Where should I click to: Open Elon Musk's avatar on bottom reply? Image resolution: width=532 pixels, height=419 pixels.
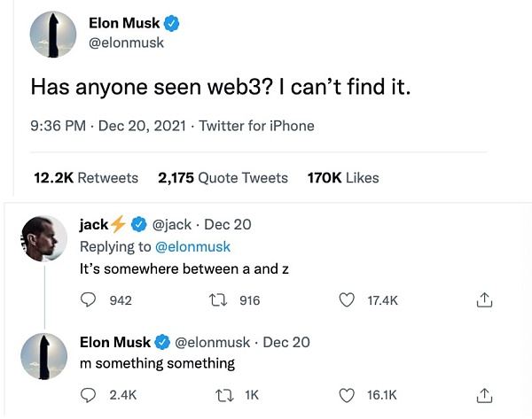point(43,354)
